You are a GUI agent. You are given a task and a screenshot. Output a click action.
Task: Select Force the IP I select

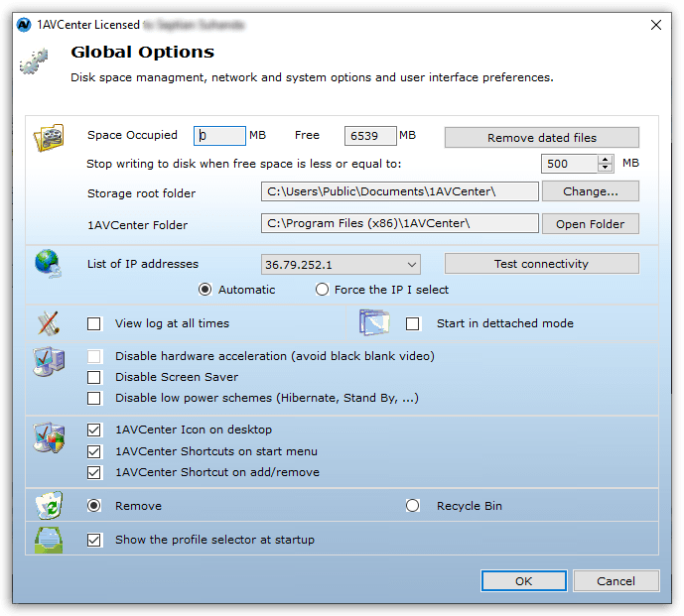[322, 290]
